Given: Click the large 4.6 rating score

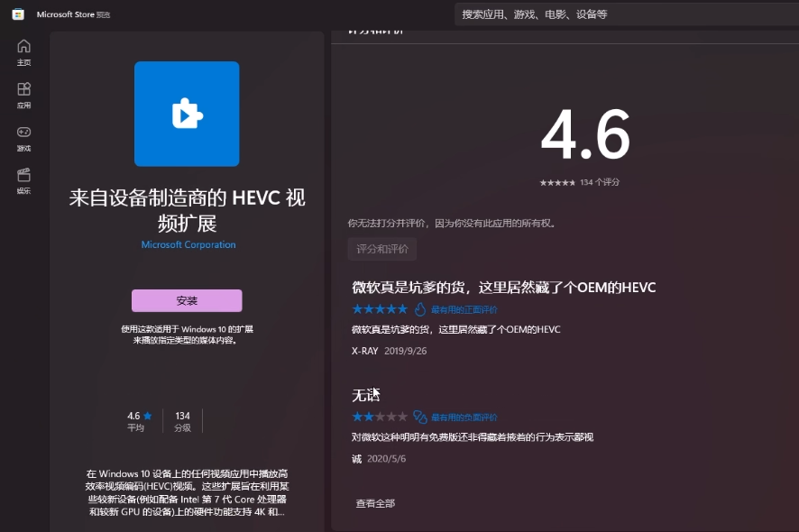Looking at the screenshot, I should (585, 135).
